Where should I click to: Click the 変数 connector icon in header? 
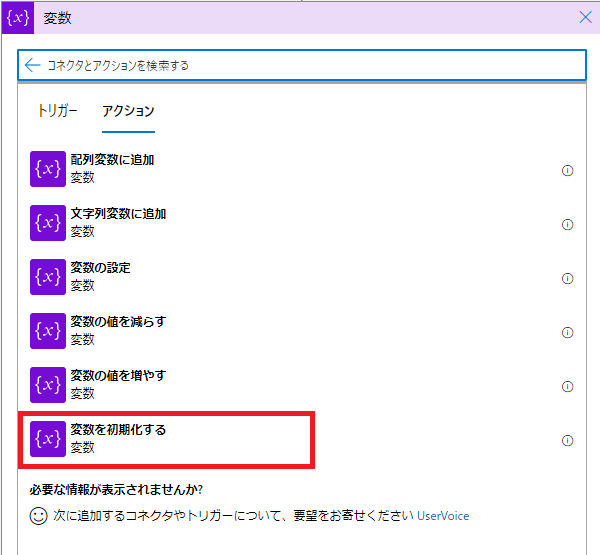pyautogui.click(x=18, y=18)
